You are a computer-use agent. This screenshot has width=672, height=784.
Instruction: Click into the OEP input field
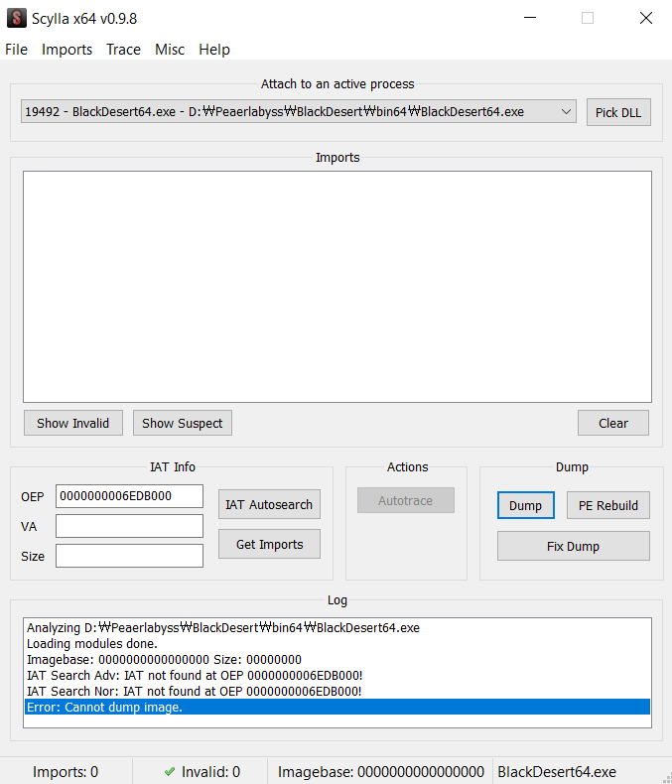129,496
